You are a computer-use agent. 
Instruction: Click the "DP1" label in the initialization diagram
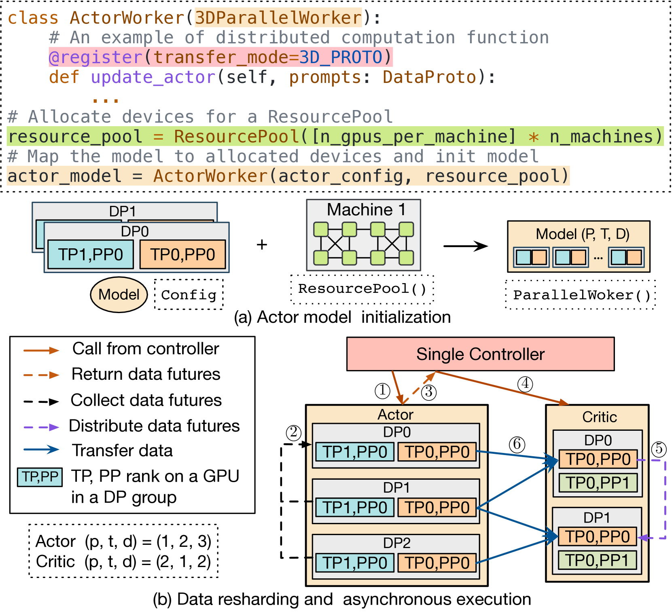pyautogui.click(x=123, y=211)
